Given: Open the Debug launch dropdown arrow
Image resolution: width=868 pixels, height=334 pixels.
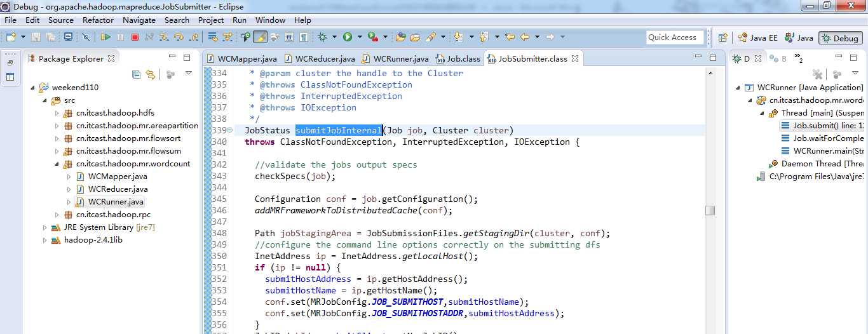Looking at the screenshot, I should pyautogui.click(x=334, y=37).
